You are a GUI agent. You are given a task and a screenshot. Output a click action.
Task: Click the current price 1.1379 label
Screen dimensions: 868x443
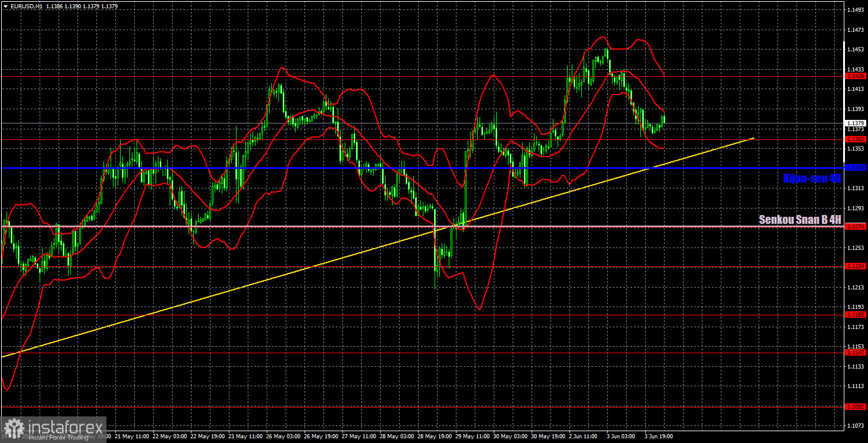click(x=856, y=123)
